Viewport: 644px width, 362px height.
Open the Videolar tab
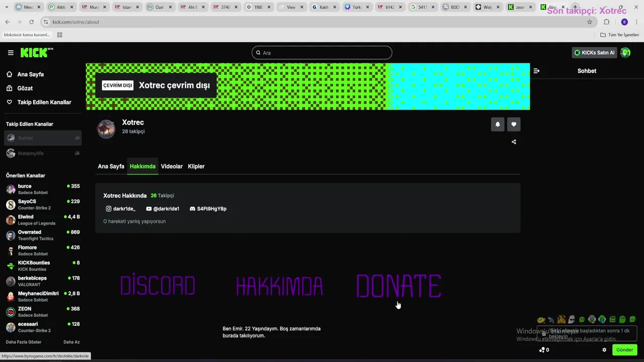[172, 166]
